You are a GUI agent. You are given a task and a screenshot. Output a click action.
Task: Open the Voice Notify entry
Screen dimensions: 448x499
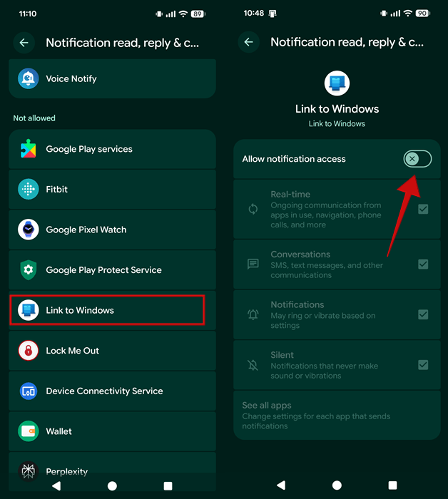coord(113,78)
